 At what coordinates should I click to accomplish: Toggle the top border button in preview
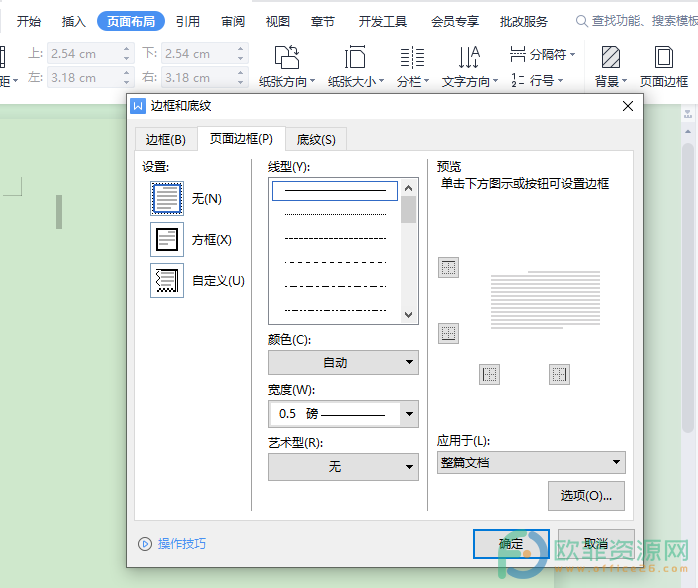448,268
